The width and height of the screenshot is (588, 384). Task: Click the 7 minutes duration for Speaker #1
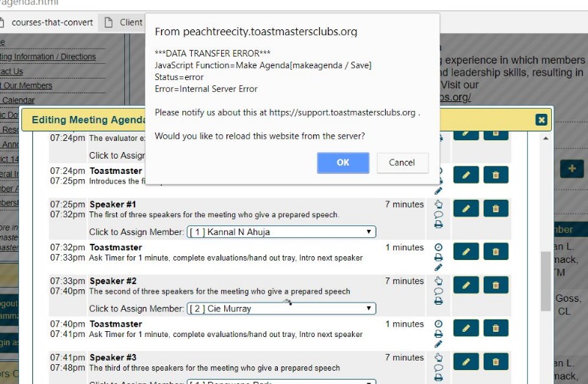tap(404, 205)
